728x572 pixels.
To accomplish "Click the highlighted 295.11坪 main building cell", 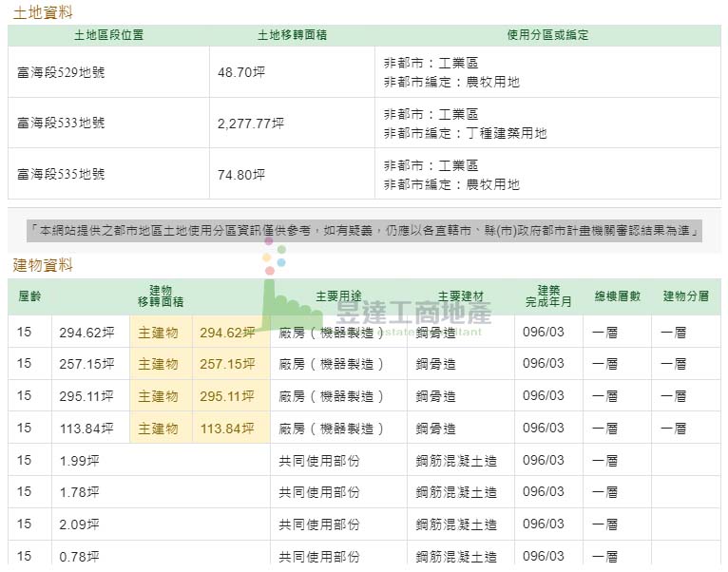I will click(227, 396).
